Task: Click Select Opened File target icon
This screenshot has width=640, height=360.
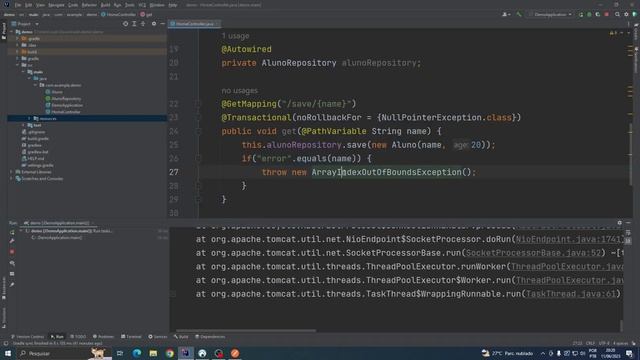Action: [x=125, y=24]
